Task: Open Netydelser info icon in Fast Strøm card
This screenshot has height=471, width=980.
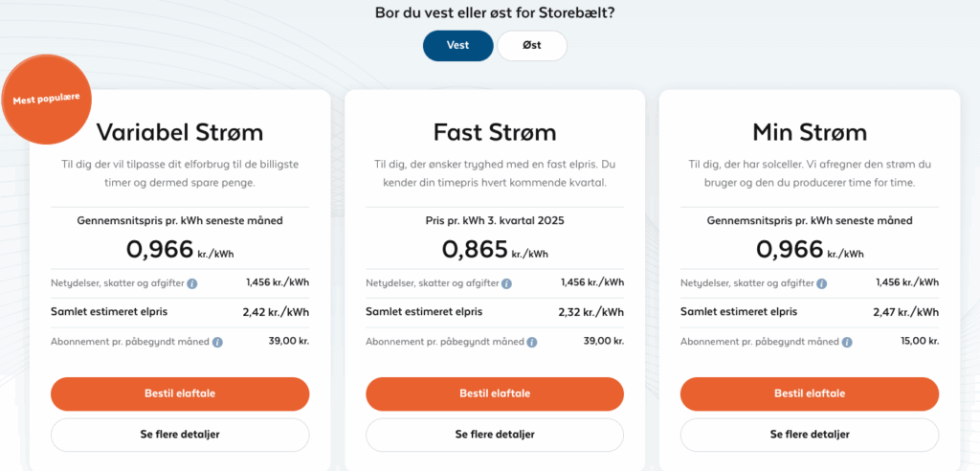Action: [x=507, y=283]
